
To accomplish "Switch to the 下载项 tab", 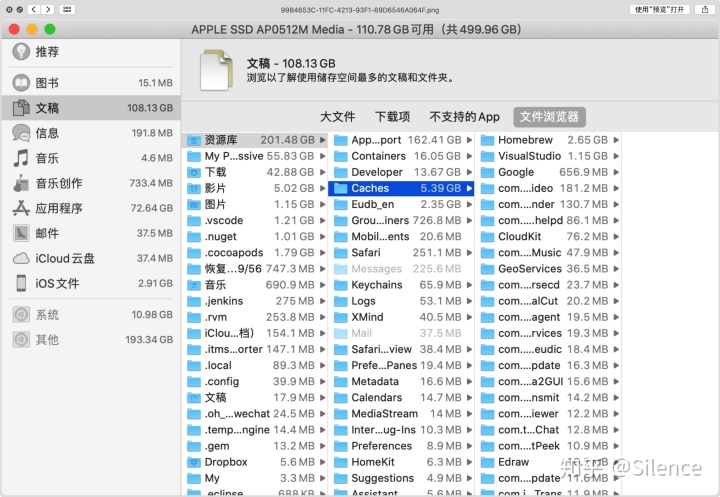I will (x=393, y=117).
